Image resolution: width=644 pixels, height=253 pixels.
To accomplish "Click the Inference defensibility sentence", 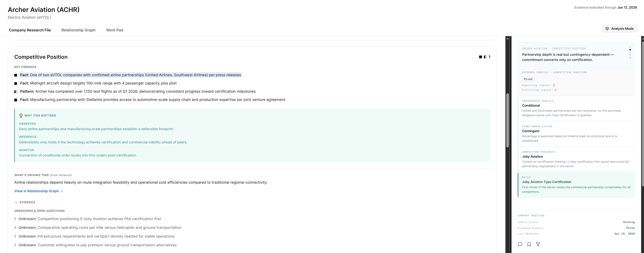I will pyautogui.click(x=103, y=142).
